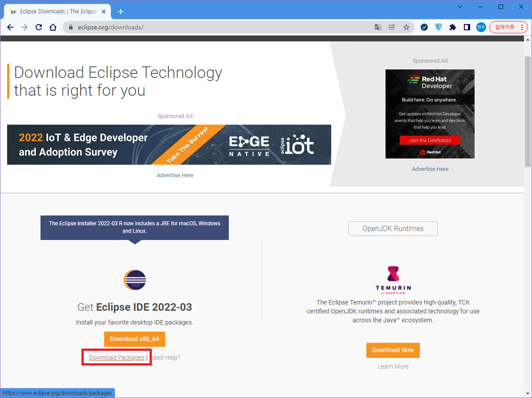Open the browser home page
Image resolution: width=532 pixels, height=398 pixels.
point(53,27)
